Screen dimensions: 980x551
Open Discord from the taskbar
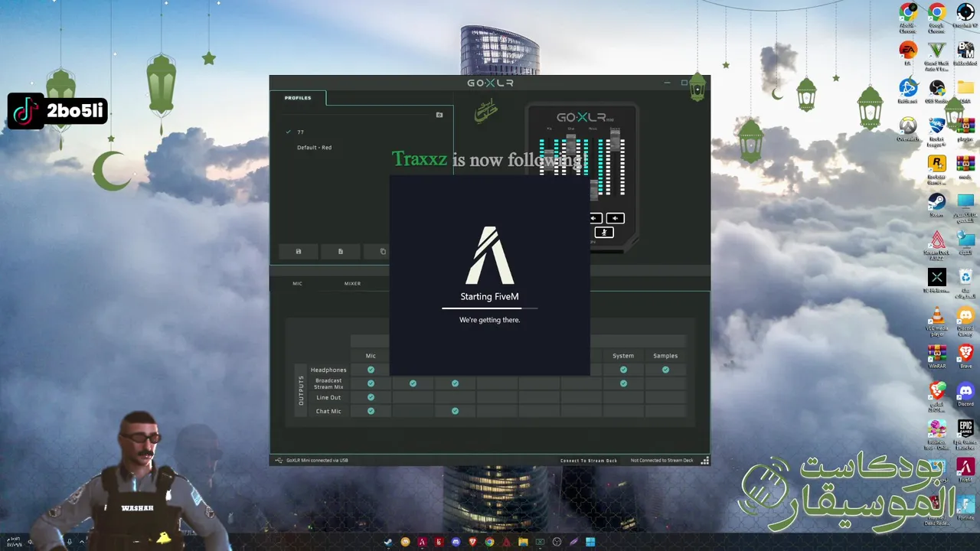tap(456, 542)
